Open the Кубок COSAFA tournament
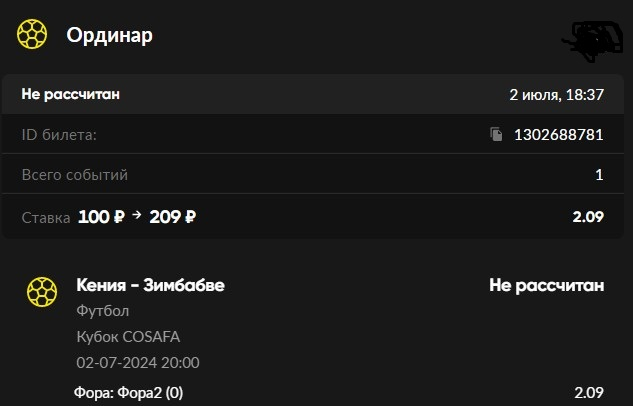 (x=128, y=337)
